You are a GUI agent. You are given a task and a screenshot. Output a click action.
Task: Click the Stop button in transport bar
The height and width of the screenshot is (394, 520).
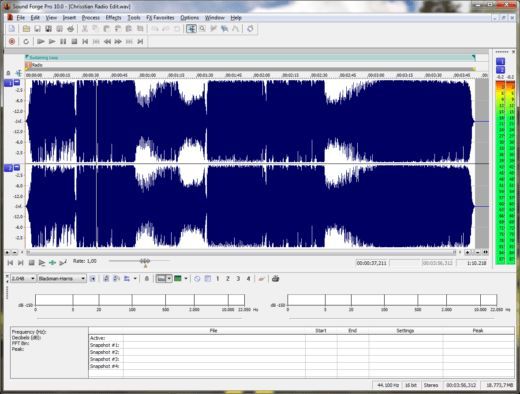click(74, 42)
